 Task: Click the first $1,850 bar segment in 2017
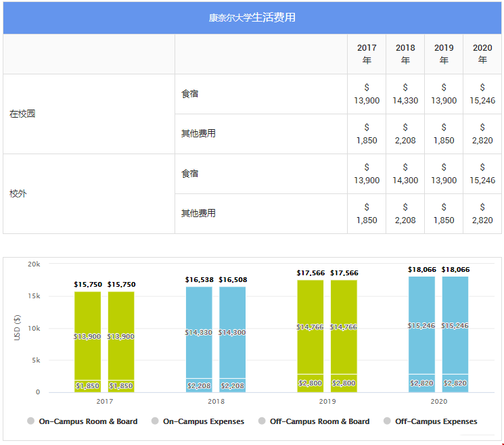(87, 386)
